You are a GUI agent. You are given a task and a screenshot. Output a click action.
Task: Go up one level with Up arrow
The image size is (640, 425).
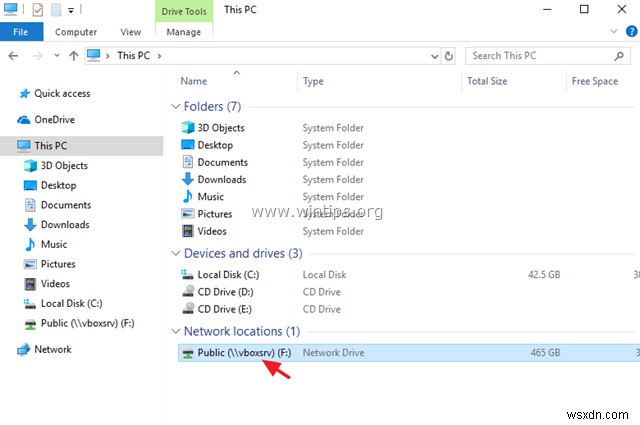(x=73, y=56)
